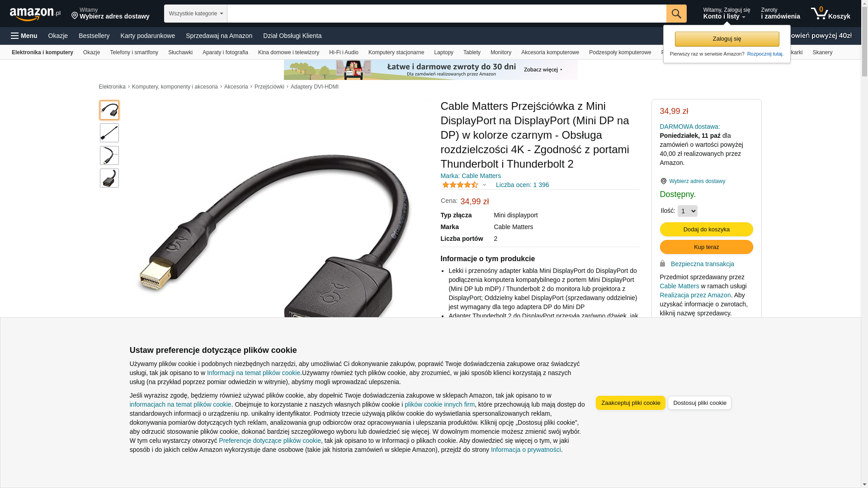The image size is (868, 488).
Task: Select the second product thumbnail
Action: pyautogui.click(x=109, y=133)
